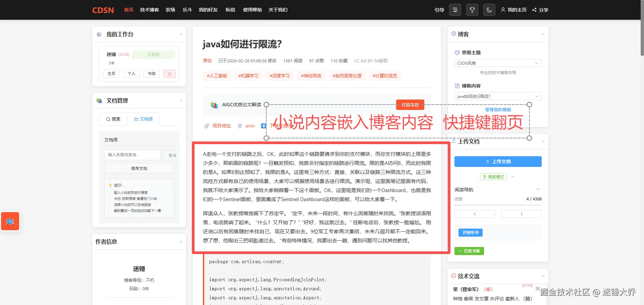
Task: Open 关于我们 in the navigation bar
Action: pyautogui.click(x=278, y=10)
